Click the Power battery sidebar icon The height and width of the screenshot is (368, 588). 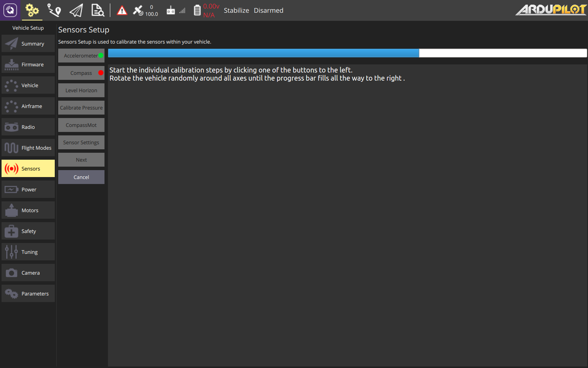pos(12,189)
